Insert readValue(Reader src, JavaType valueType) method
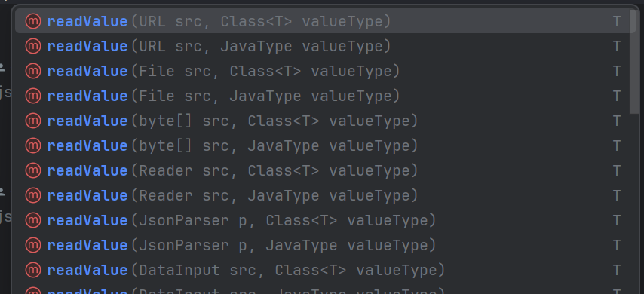The image size is (644, 294). 325,195
